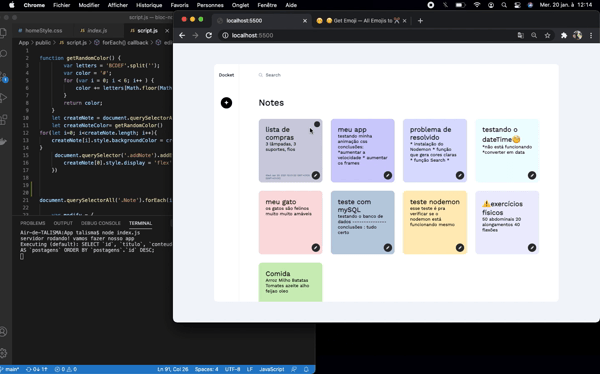600x374 pixels.
Task: Change language mode JavaScript in status bar
Action: click(272, 369)
